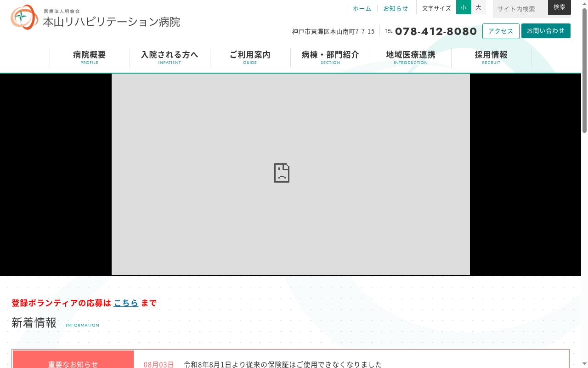
Task: Set font size to 小 (small)
Action: tap(464, 7)
